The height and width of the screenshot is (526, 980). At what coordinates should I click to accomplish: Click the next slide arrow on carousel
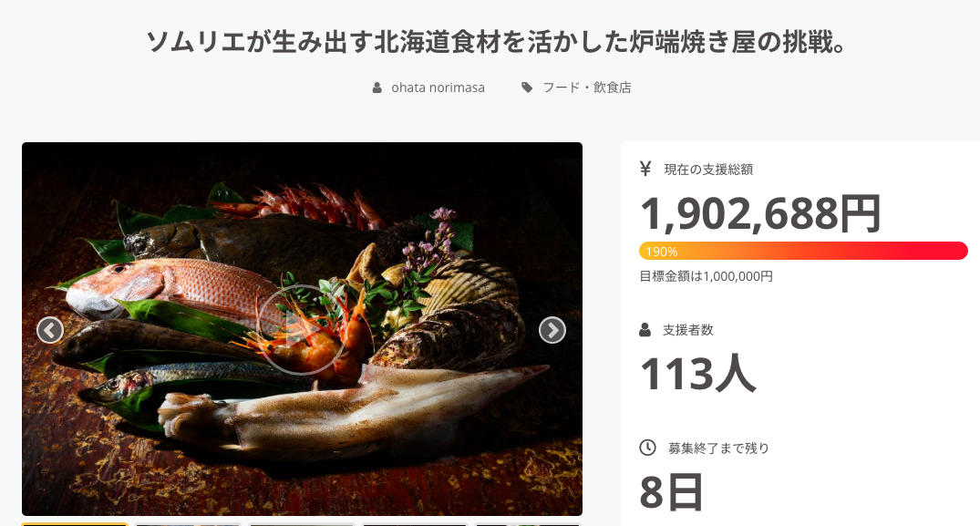(x=552, y=330)
